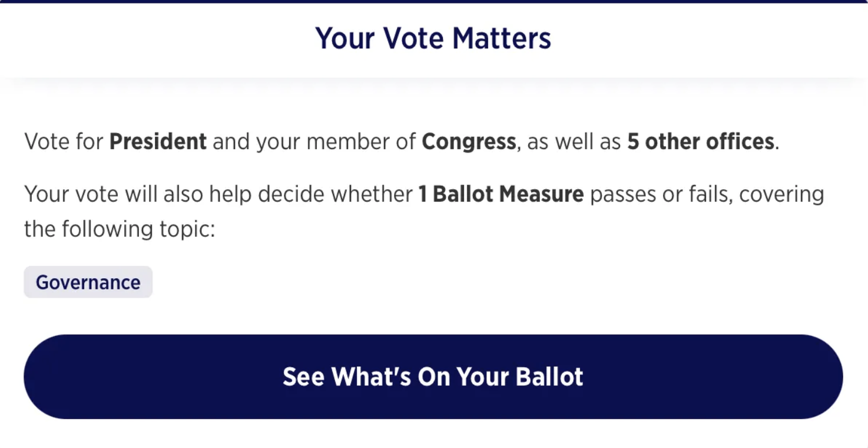Click the phrase and your member of
Viewport: 868px width, 448px height.
pyautogui.click(x=314, y=142)
